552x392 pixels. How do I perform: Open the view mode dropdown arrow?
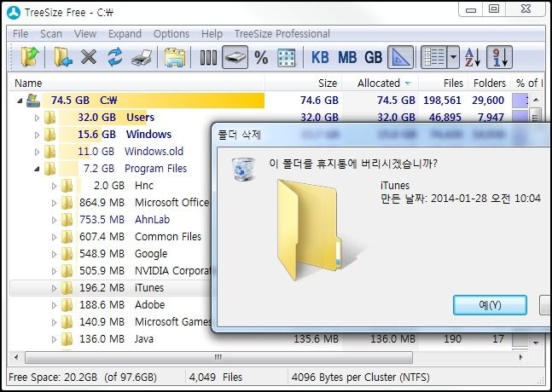tap(453, 57)
